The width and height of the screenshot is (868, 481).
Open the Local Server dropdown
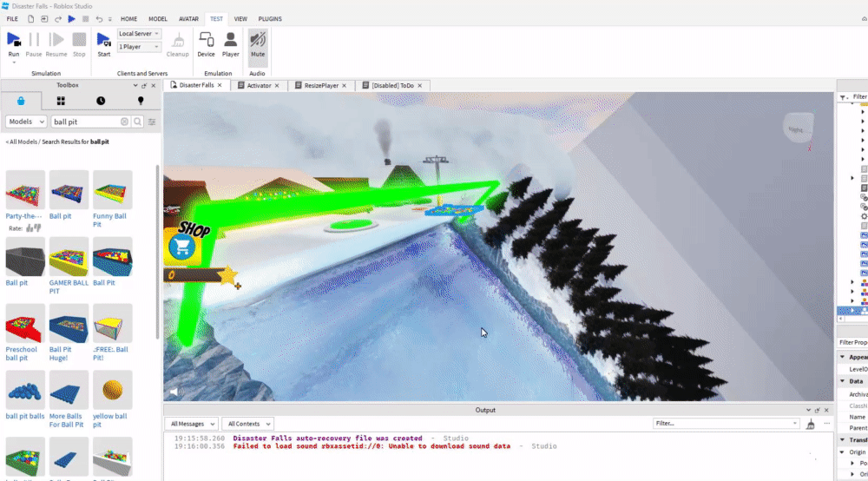(x=139, y=34)
